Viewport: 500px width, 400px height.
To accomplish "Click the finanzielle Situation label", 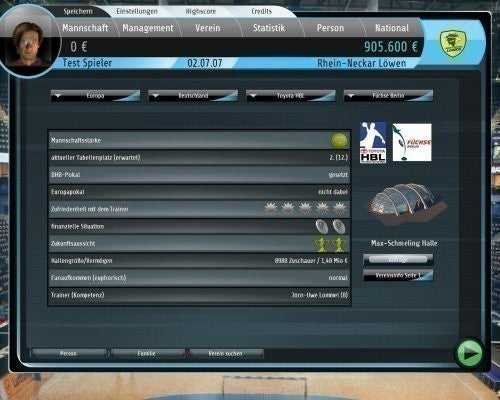I will click(x=77, y=226).
